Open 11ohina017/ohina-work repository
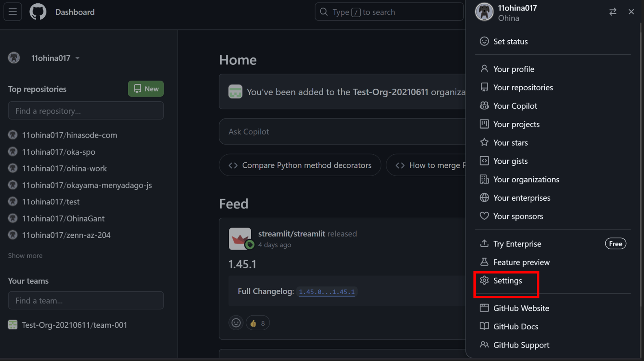The image size is (644, 361). coord(64,168)
